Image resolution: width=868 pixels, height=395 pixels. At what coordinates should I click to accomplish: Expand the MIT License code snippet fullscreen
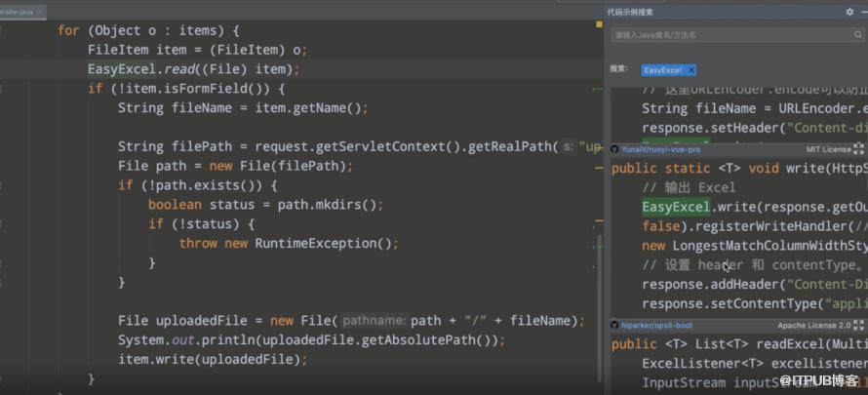click(858, 149)
